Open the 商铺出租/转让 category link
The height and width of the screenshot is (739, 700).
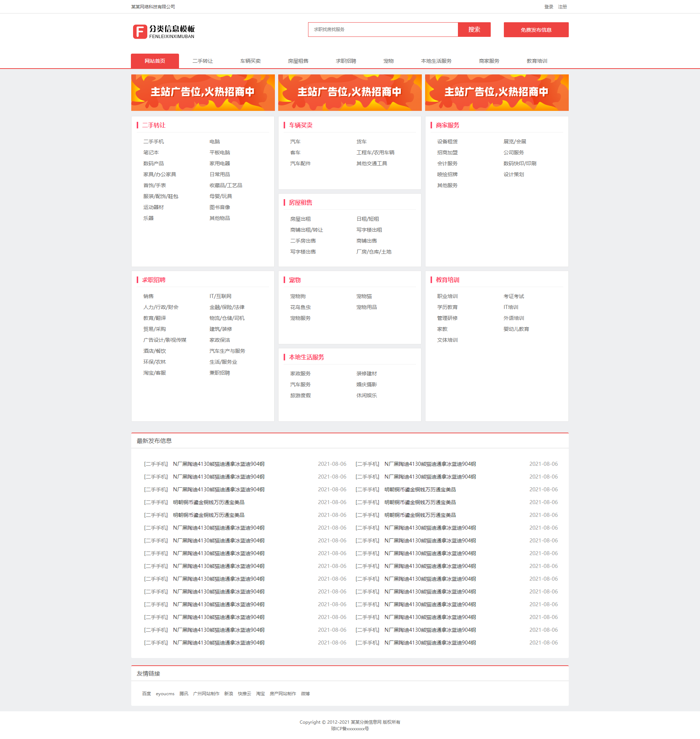click(x=307, y=230)
